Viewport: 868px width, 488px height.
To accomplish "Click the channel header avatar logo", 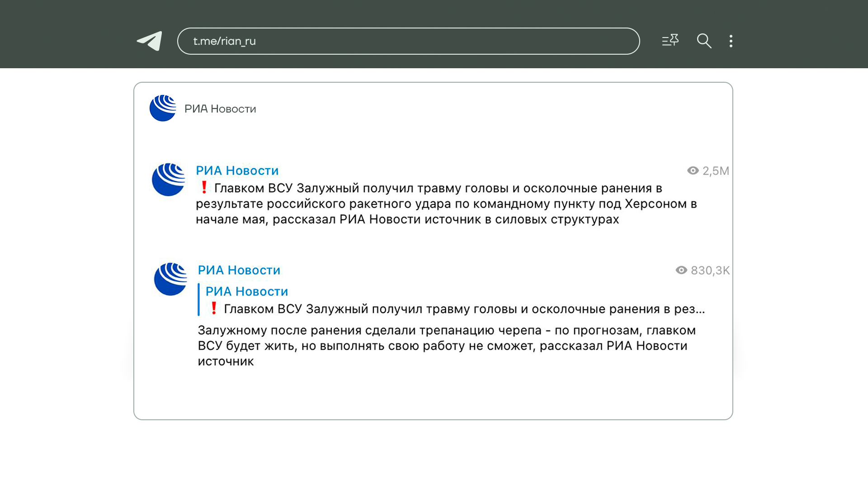I will (x=163, y=108).
